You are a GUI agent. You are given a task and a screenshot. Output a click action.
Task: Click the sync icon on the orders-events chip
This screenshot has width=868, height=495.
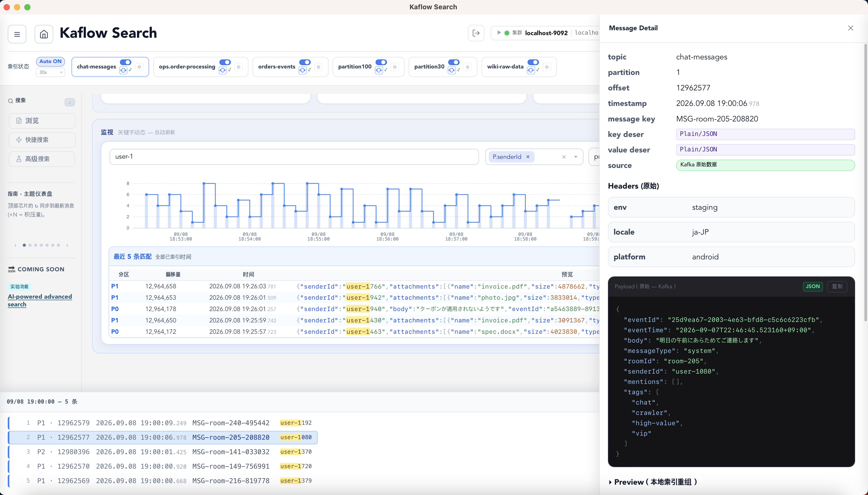[302, 70]
